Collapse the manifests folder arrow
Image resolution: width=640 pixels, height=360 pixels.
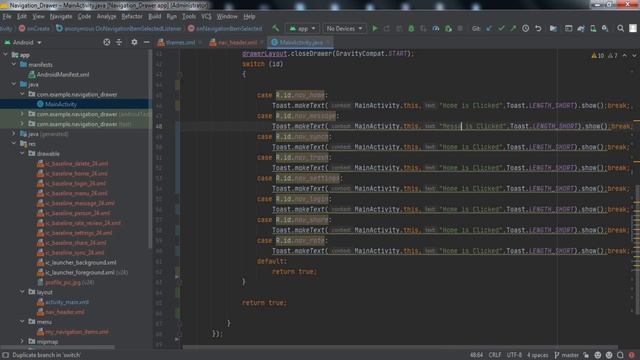pyautogui.click(x=14, y=64)
